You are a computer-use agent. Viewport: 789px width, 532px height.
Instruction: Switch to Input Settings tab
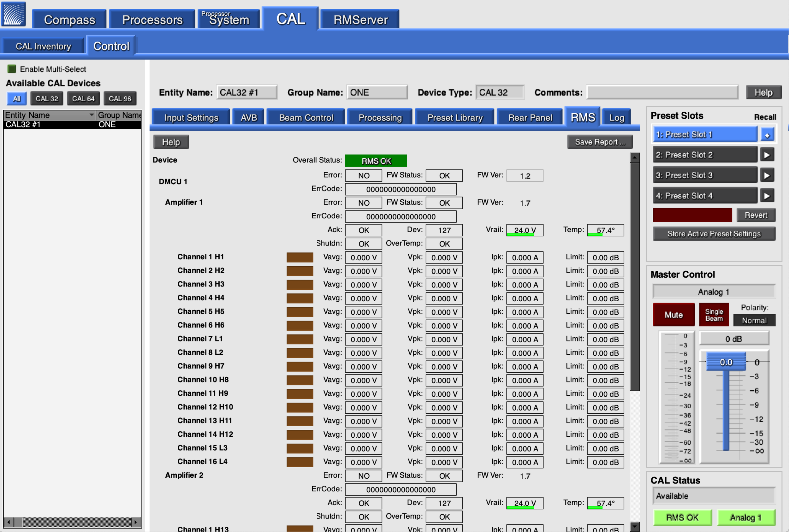click(191, 118)
